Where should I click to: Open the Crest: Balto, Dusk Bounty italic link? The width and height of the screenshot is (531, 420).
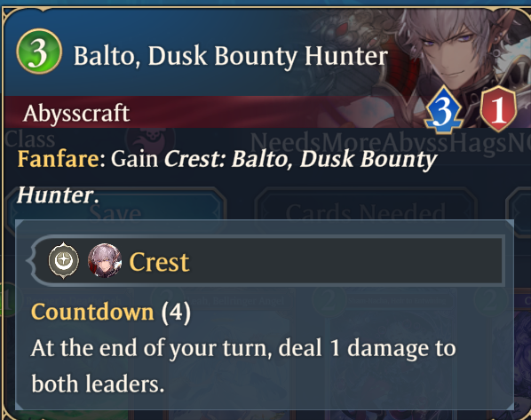[x=301, y=159]
